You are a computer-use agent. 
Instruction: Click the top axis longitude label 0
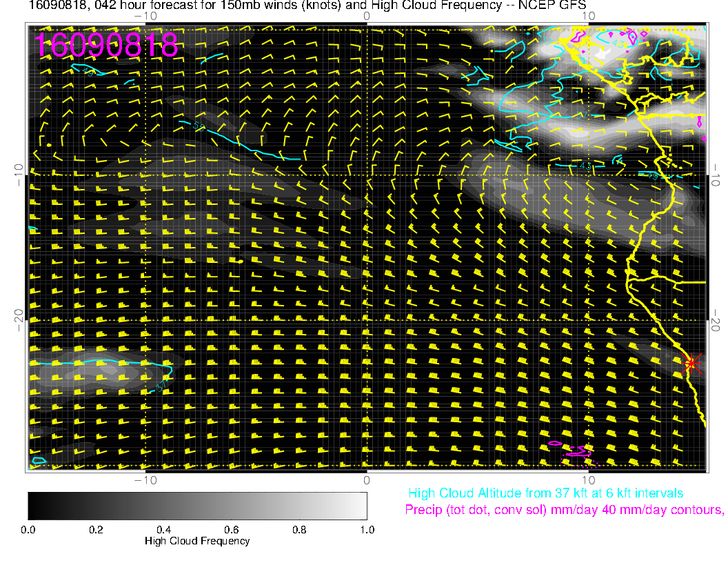pos(367,17)
